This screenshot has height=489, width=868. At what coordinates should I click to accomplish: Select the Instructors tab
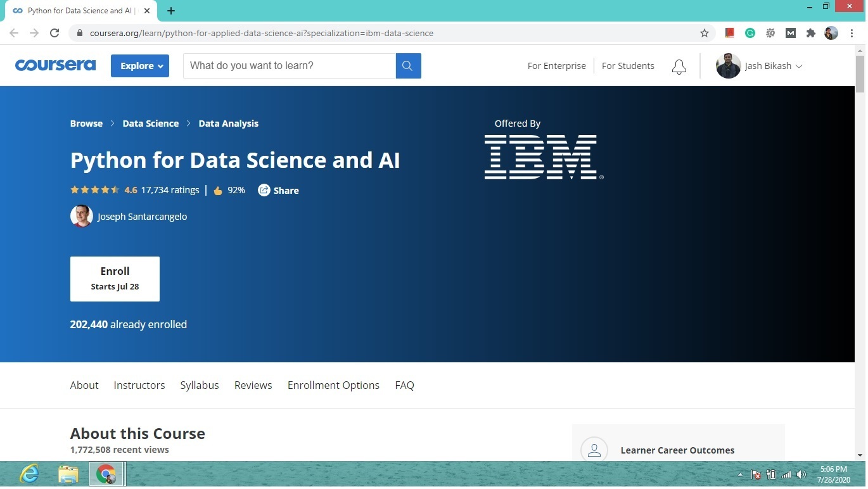click(139, 385)
